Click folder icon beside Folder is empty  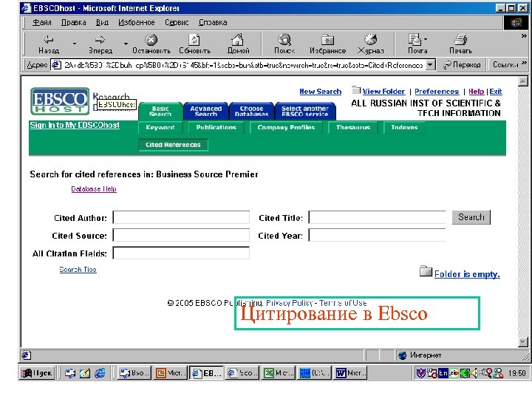point(426,271)
